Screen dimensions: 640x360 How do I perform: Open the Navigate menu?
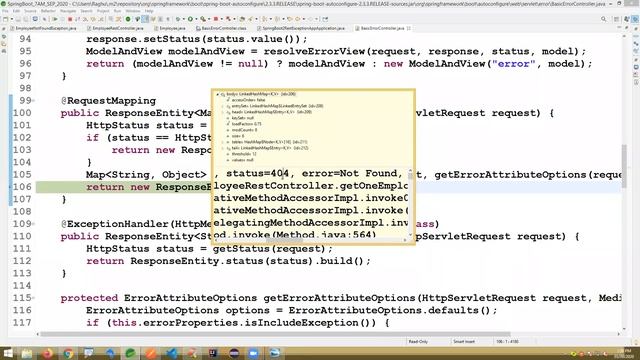pyautogui.click(x=68, y=11)
